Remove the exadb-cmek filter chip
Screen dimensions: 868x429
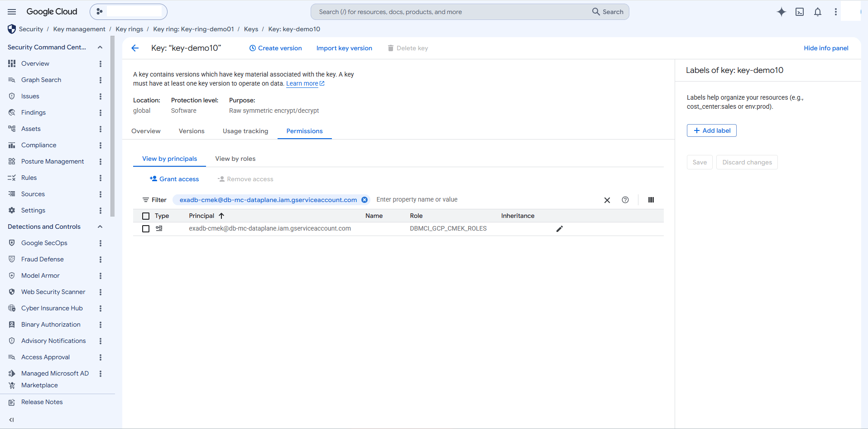click(364, 200)
